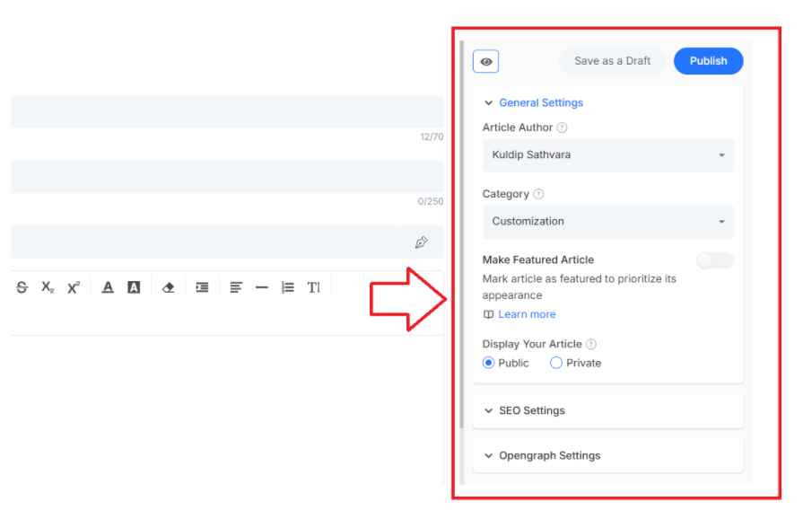Open the text background color tool
Screen dimensions: 812x519
[x=134, y=287]
